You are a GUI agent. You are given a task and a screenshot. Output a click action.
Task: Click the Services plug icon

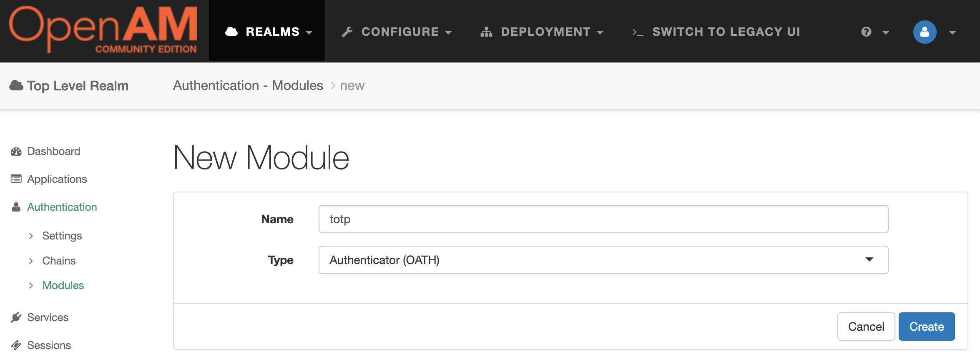16,317
